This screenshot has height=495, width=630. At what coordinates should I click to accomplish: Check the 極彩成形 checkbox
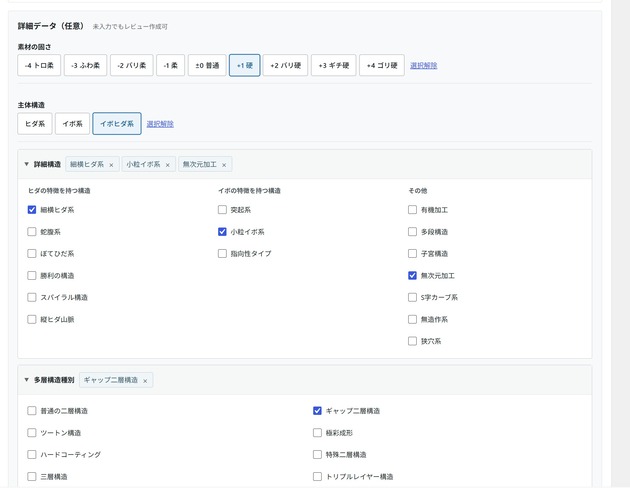coord(317,433)
